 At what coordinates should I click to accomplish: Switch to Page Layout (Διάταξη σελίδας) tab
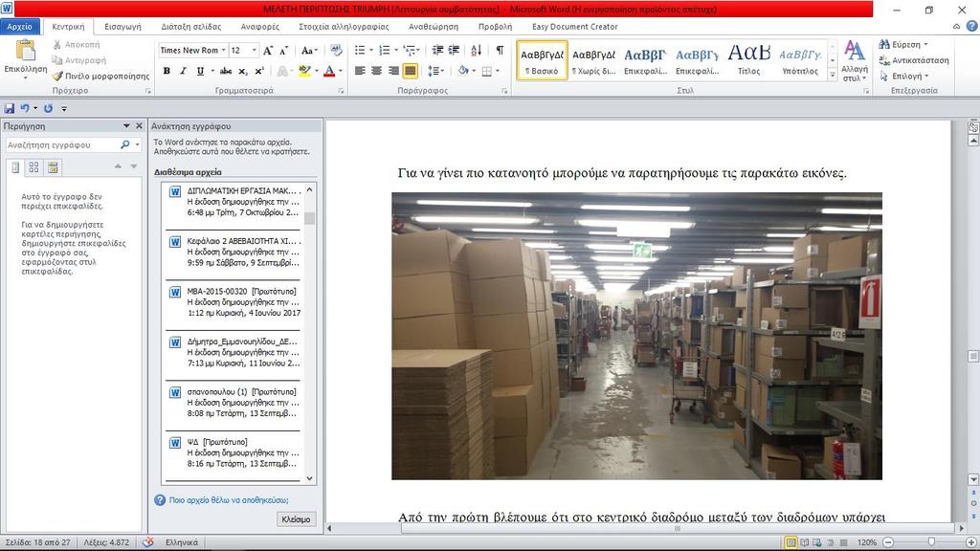(x=190, y=26)
